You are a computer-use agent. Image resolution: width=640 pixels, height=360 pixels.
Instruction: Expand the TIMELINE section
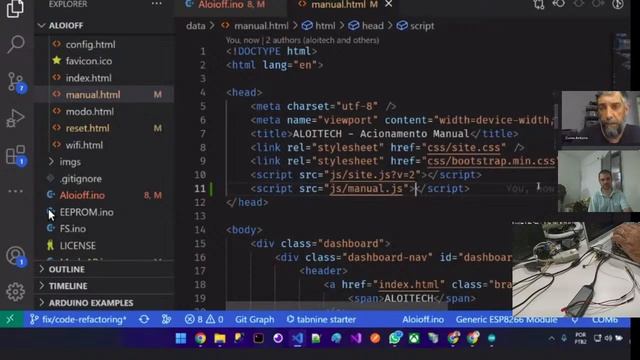coord(105,286)
